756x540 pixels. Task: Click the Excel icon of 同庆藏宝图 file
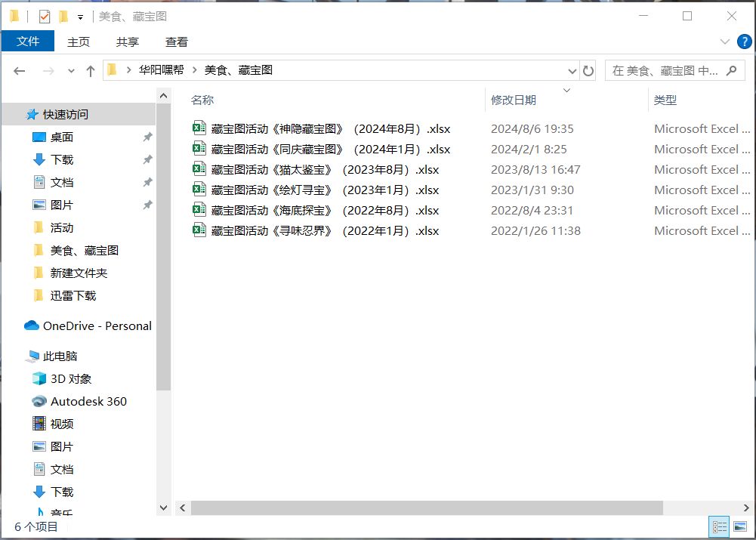click(199, 148)
